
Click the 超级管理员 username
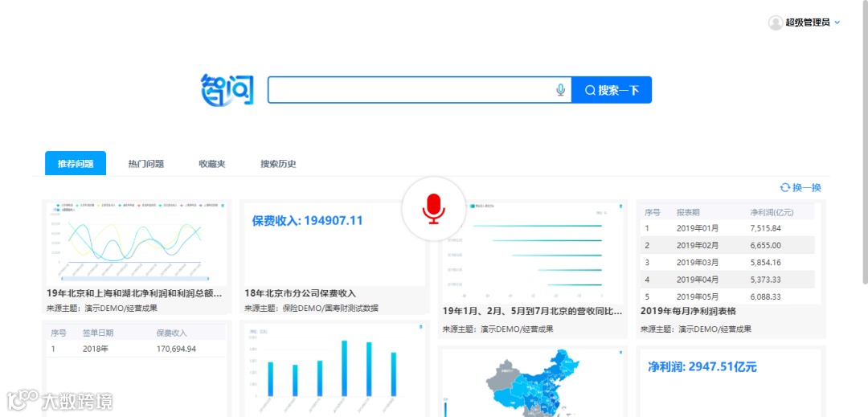(x=807, y=22)
